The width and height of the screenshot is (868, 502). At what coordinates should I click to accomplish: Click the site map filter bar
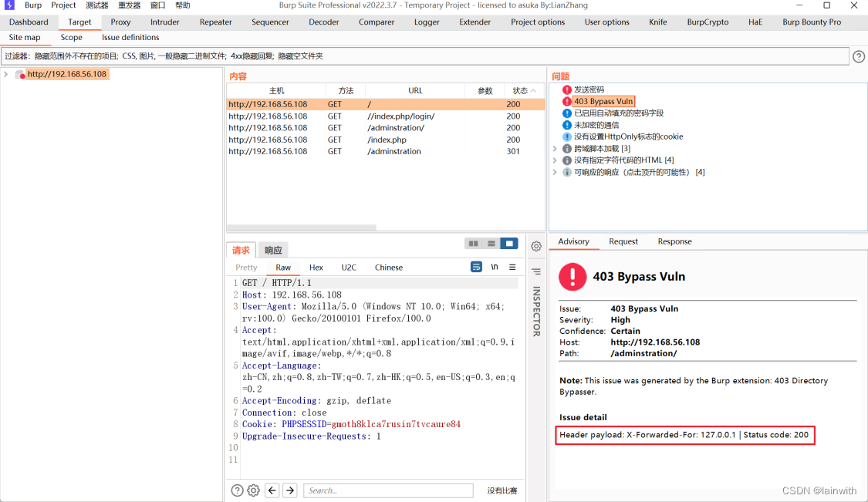(425, 56)
